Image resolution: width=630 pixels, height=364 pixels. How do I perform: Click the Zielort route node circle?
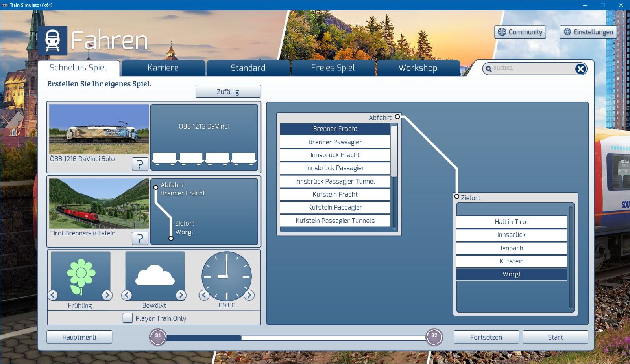pos(457,197)
